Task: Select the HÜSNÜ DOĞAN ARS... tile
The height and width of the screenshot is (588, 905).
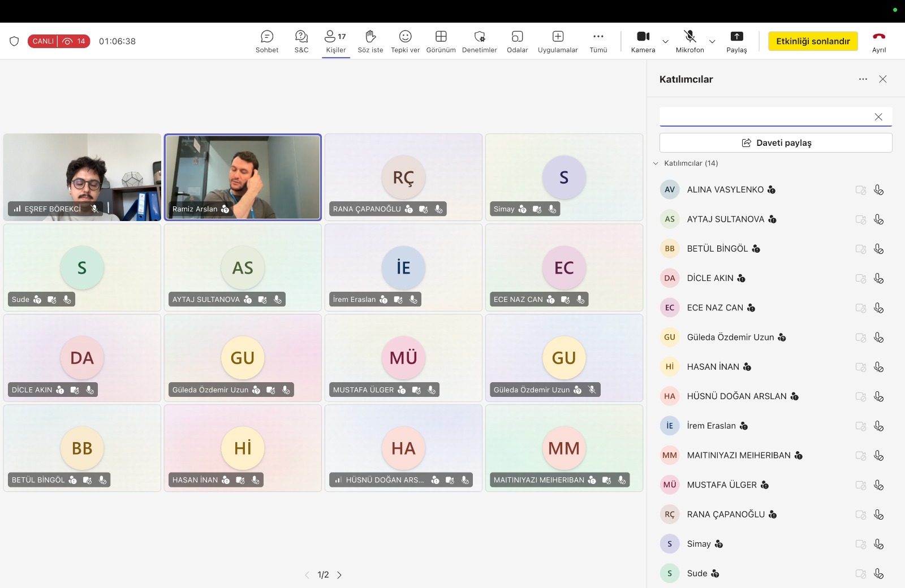Action: click(x=403, y=448)
